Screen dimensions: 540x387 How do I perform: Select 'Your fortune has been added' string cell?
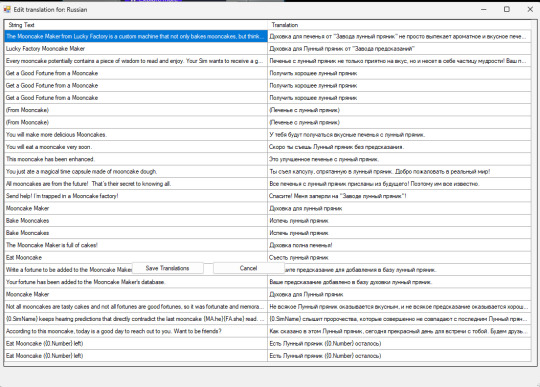coord(136,282)
